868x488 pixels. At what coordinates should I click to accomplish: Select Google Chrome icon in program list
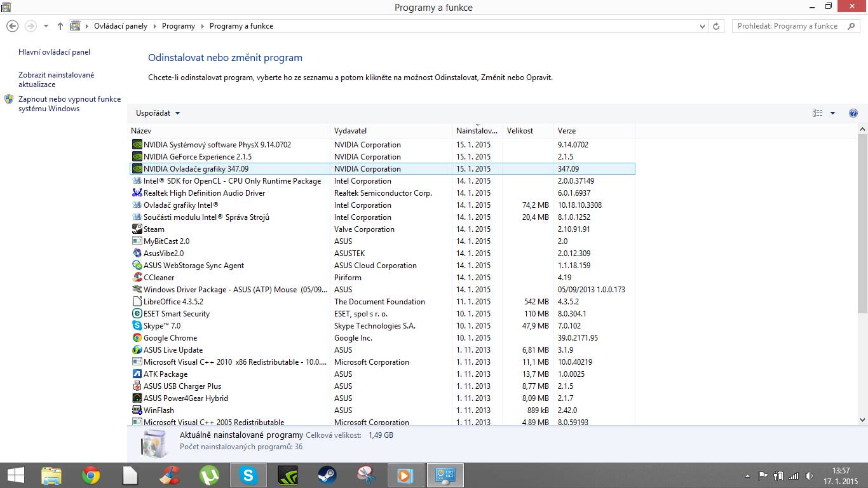137,338
